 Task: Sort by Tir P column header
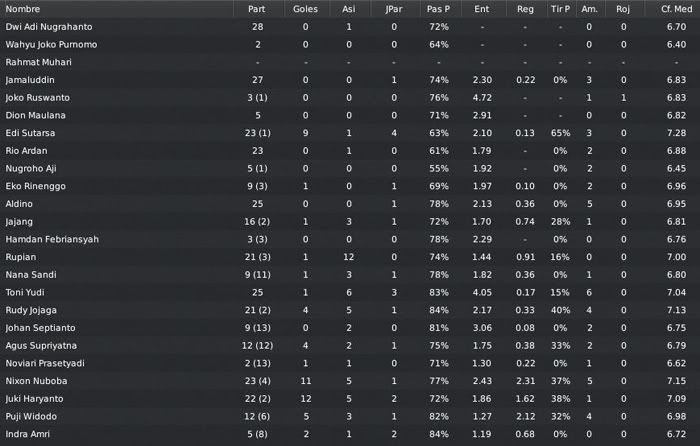coord(560,9)
